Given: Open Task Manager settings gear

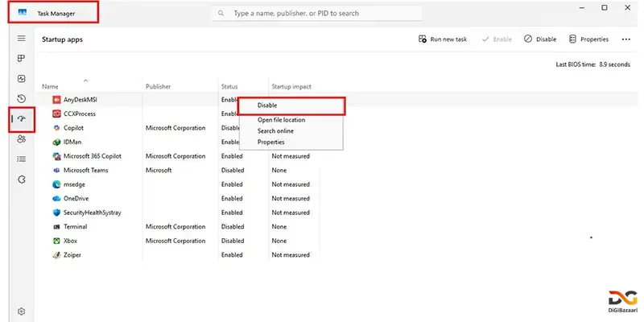Looking at the screenshot, I should pyautogui.click(x=22, y=312).
